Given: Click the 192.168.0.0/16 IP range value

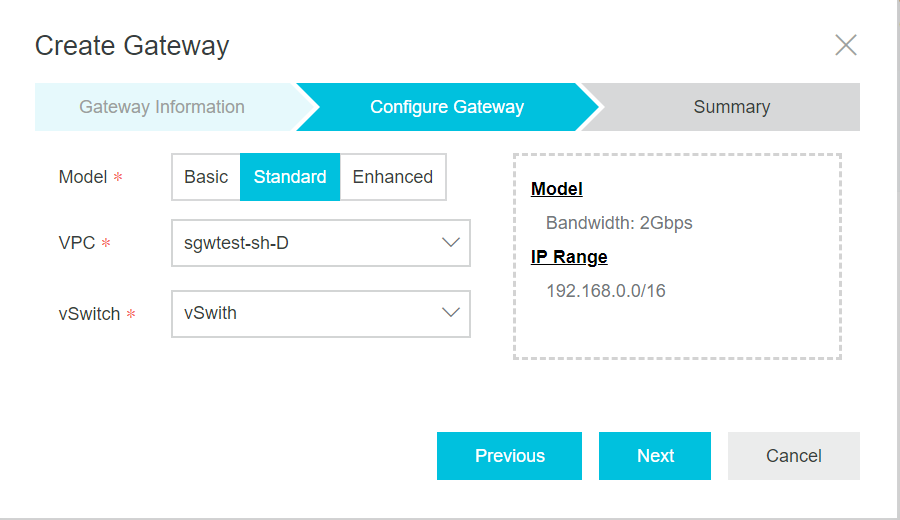Looking at the screenshot, I should (606, 290).
